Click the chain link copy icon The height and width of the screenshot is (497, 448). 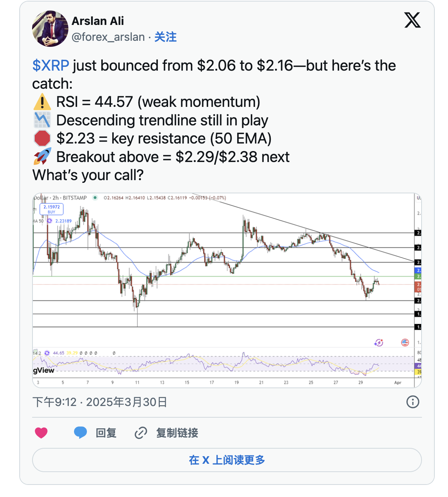click(x=141, y=433)
